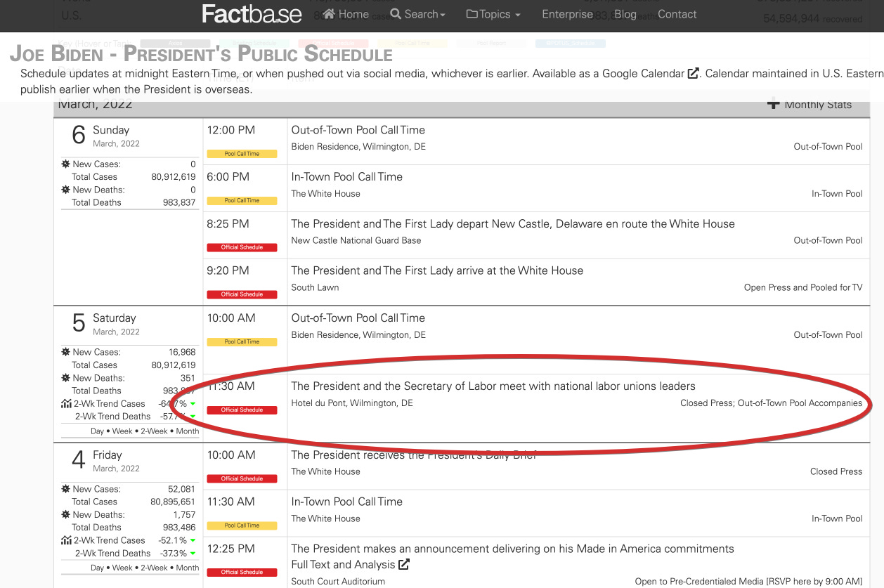
Task: Expand the Topics dropdown menu
Action: [x=493, y=14]
